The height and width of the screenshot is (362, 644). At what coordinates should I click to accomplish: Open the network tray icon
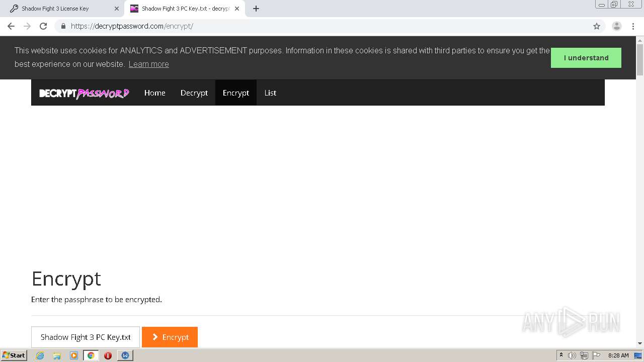(x=584, y=355)
